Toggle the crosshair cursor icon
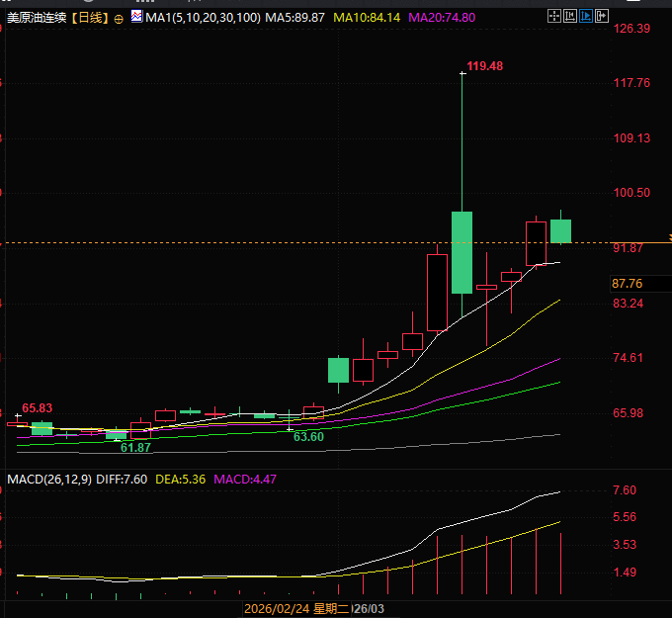 [x=554, y=17]
